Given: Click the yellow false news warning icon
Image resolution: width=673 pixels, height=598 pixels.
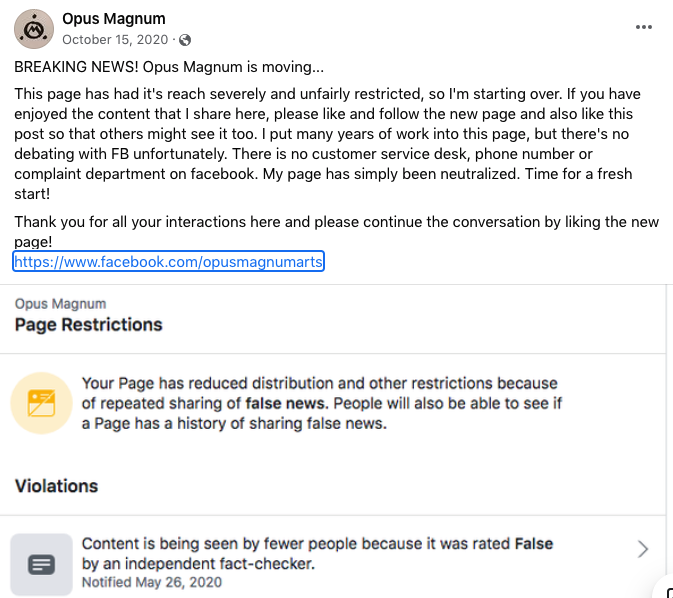Looking at the screenshot, I should click(42, 403).
